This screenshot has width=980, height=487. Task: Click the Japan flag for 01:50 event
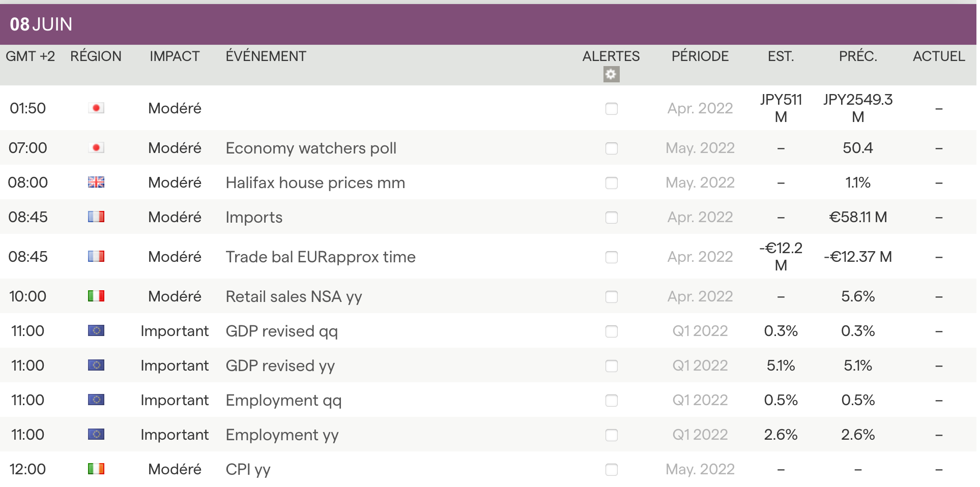(x=96, y=108)
